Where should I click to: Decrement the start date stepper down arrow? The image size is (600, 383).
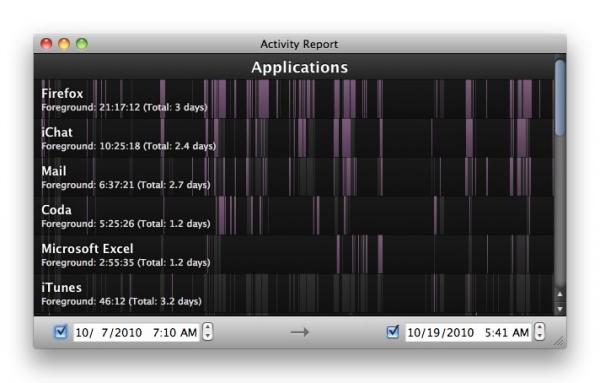(x=207, y=336)
